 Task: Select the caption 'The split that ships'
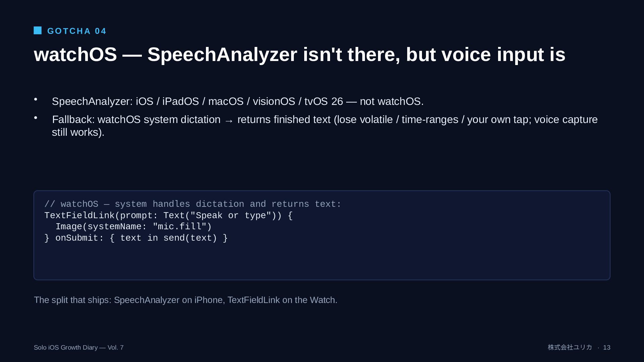pyautogui.click(x=185, y=300)
